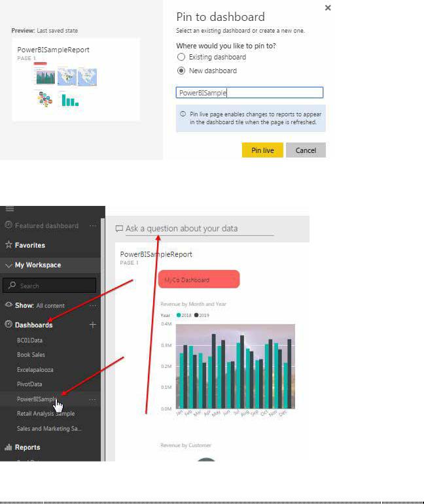
Task: Open the PivotData dashboard
Action: tap(29, 384)
